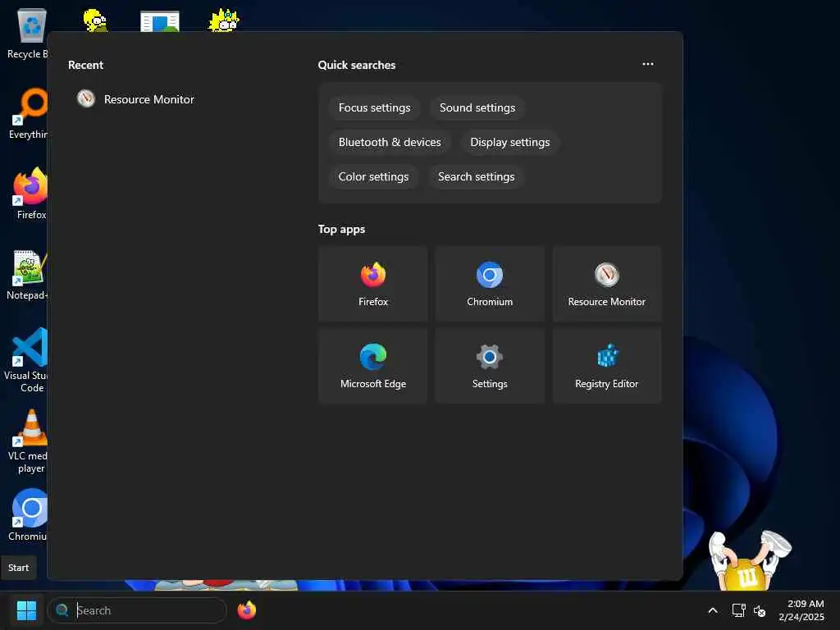Viewport: 840px width, 630px height.
Task: Open Firefox from Top apps
Action: [x=373, y=284]
